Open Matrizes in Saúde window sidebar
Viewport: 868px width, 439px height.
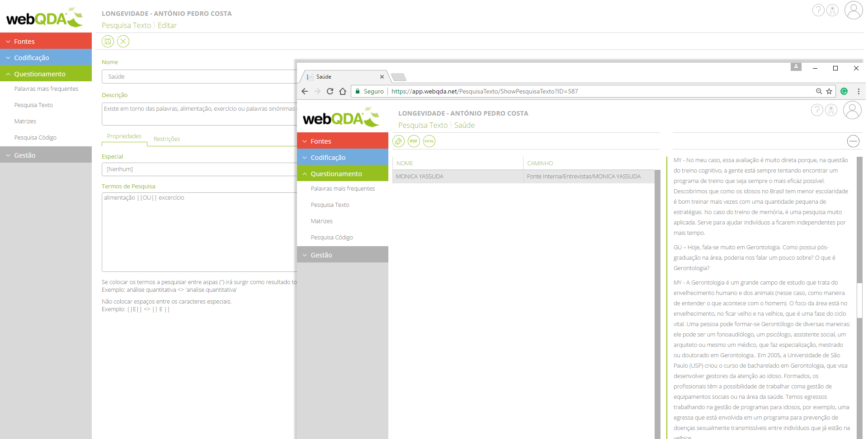pos(322,221)
